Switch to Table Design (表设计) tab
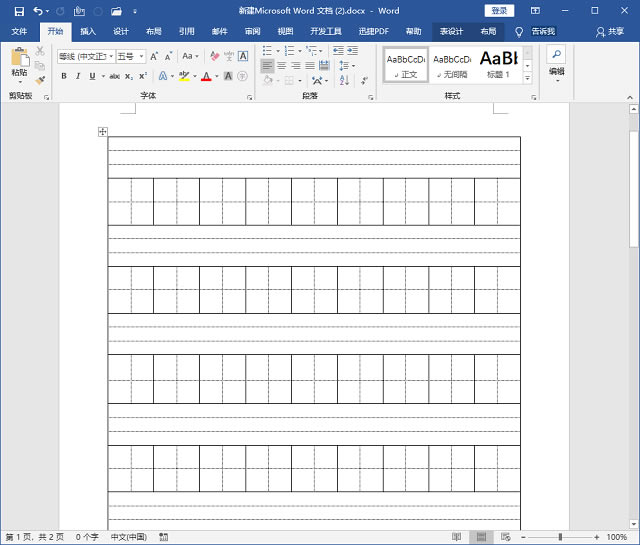This screenshot has height=545, width=640. coord(451,31)
